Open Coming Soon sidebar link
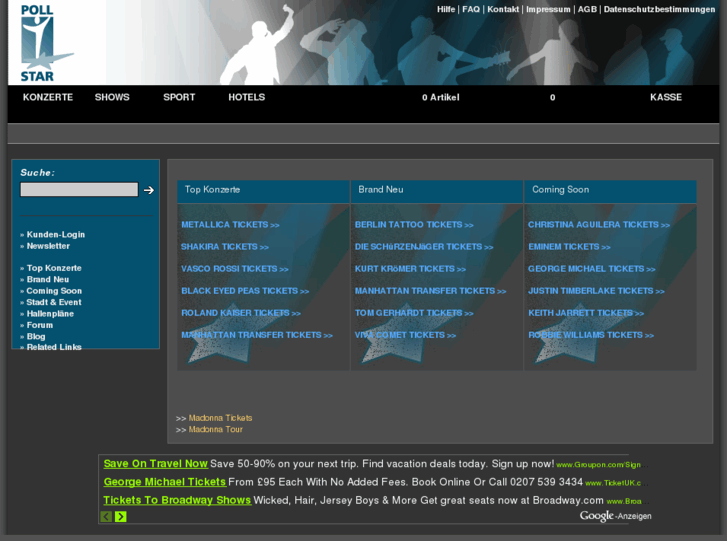 coord(54,291)
